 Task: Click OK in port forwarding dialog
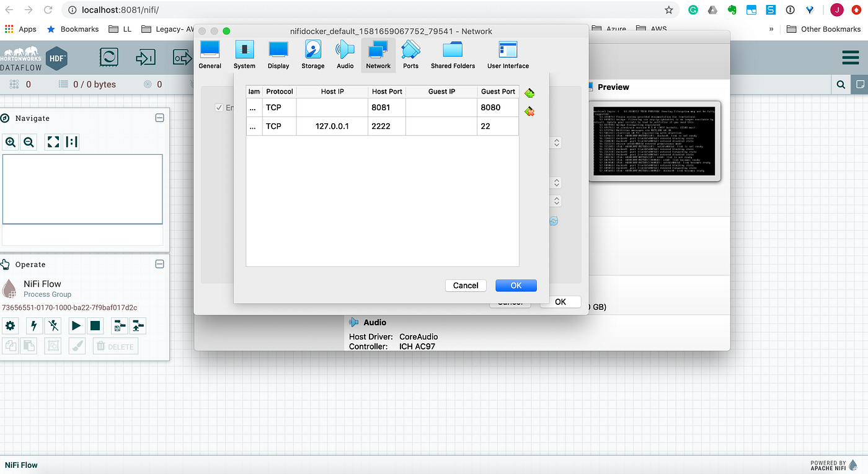[x=516, y=286]
